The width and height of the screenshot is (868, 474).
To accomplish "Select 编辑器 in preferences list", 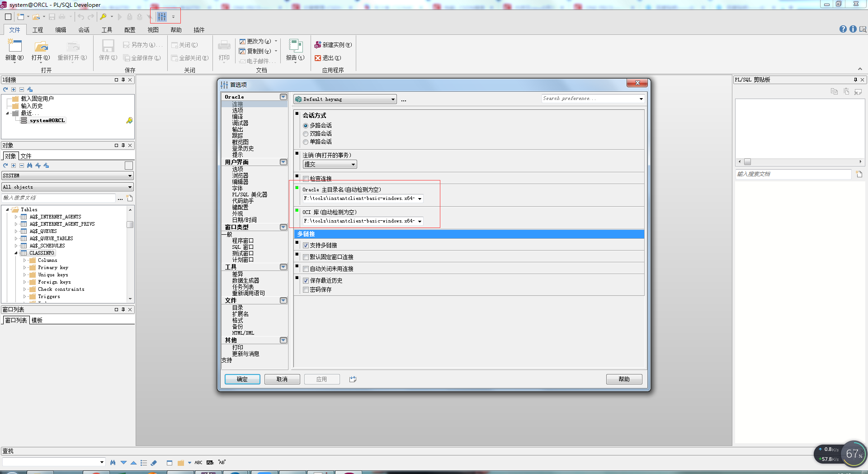I will pyautogui.click(x=240, y=182).
